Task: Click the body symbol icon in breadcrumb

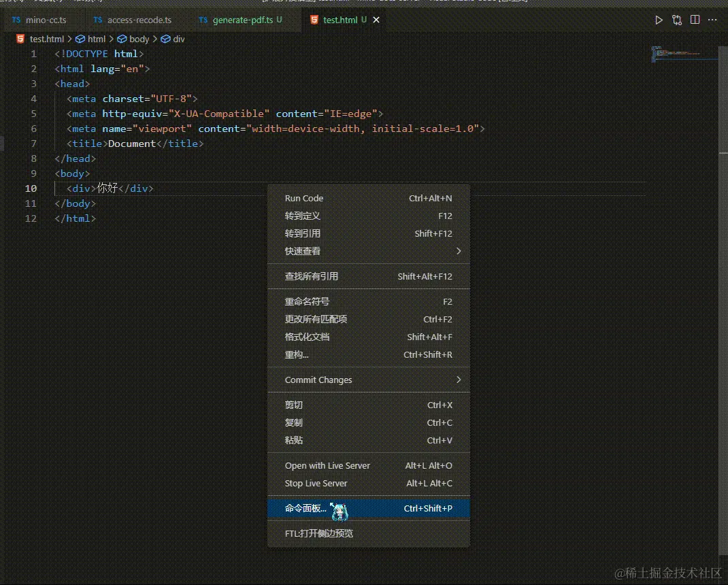Action: coord(122,39)
